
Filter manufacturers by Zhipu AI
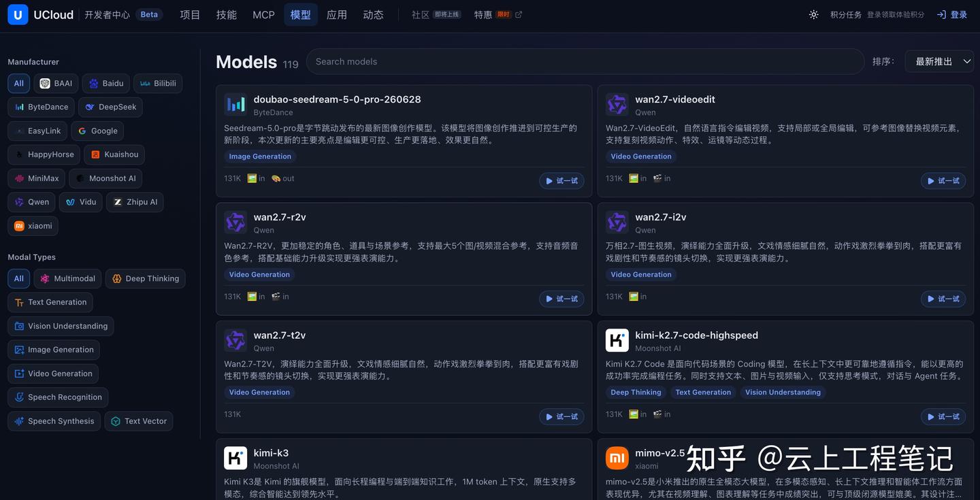click(135, 202)
